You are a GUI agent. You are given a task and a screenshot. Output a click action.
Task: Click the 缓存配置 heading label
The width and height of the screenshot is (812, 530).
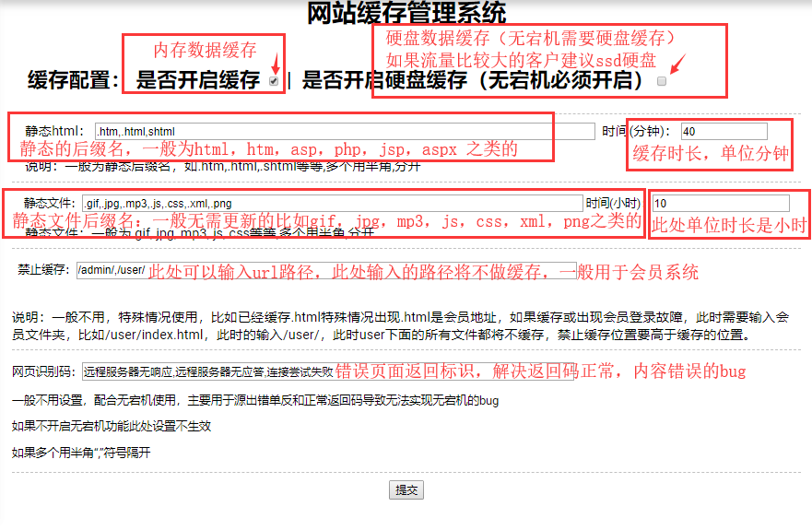(74, 80)
